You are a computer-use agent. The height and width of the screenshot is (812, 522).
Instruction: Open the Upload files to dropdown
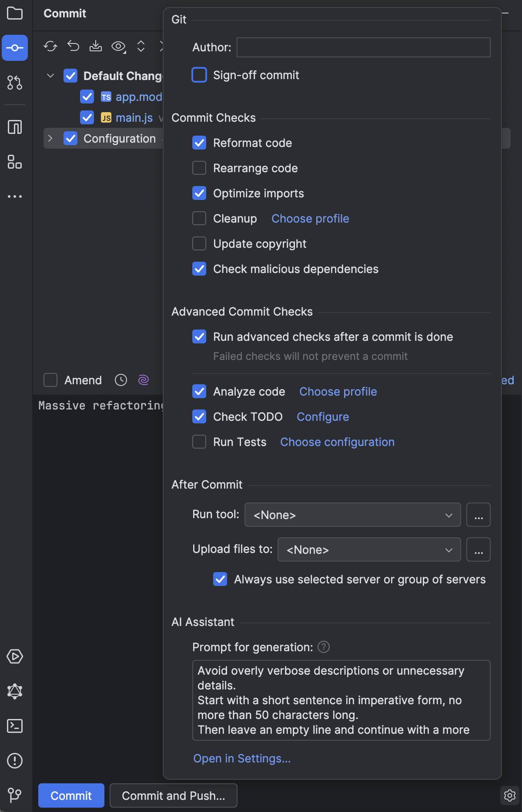(369, 550)
